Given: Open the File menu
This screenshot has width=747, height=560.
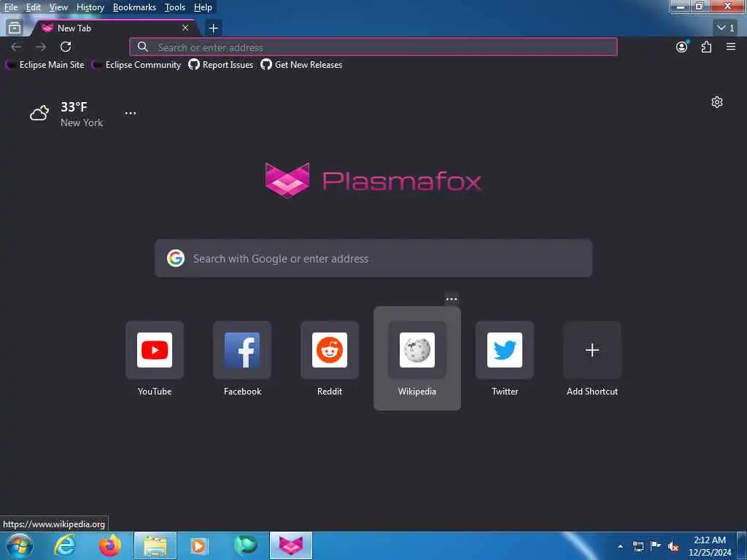Looking at the screenshot, I should (10, 7).
